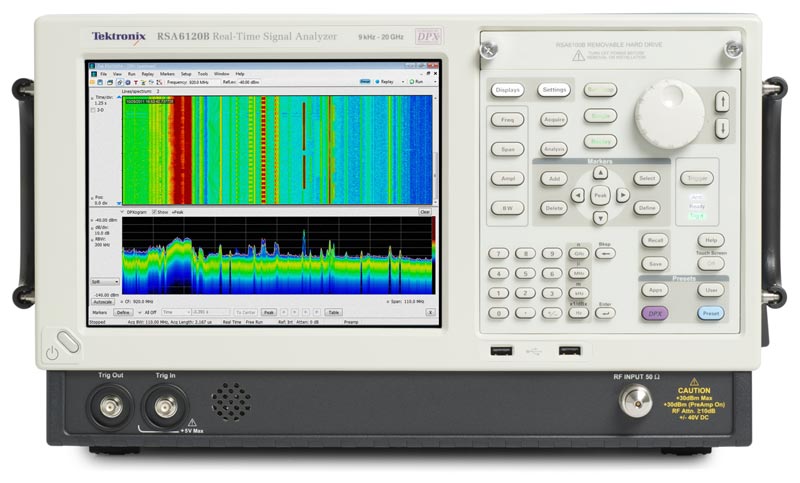800x483 pixels.
Task: Tap the Markers right arrow key
Action: tap(622, 195)
